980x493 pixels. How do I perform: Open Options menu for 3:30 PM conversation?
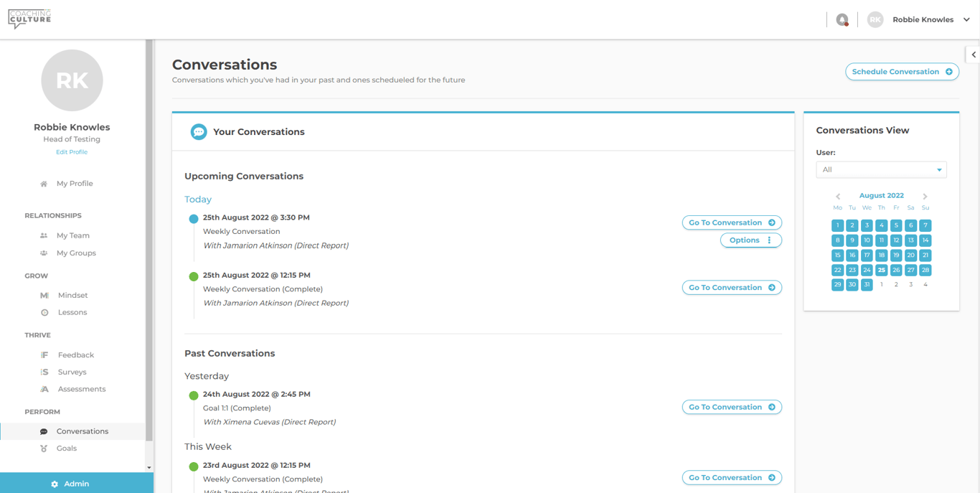coord(750,240)
